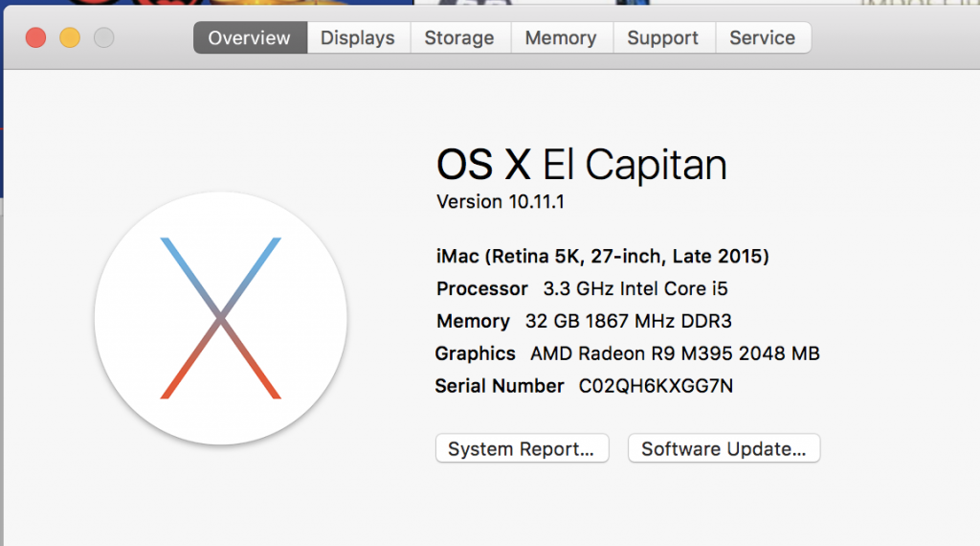Click Version 10.11.1 to reveal build number
The image size is (980, 546).
500,202
